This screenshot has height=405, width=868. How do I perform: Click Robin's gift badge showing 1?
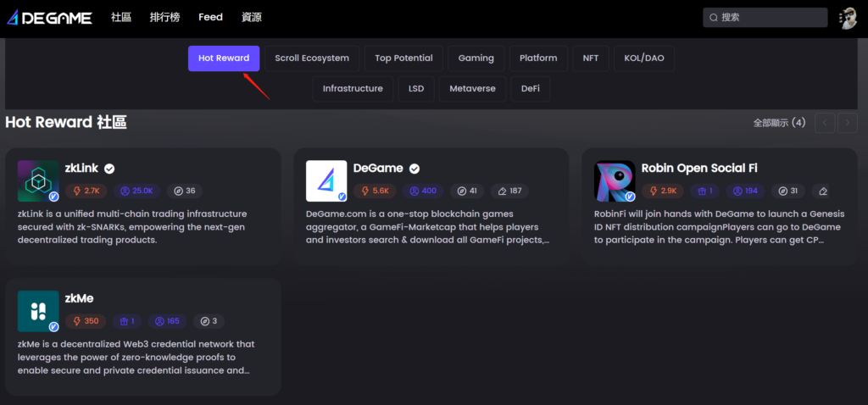click(x=705, y=191)
